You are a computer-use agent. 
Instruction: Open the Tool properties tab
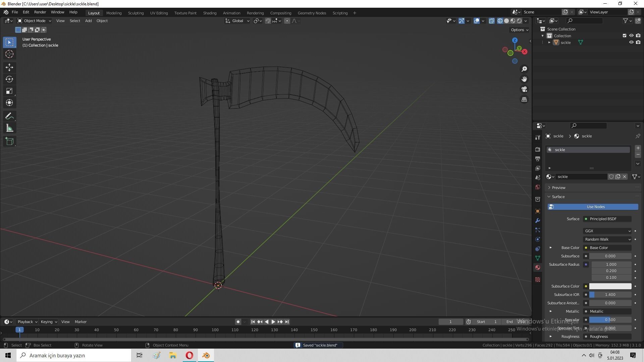pos(538,137)
